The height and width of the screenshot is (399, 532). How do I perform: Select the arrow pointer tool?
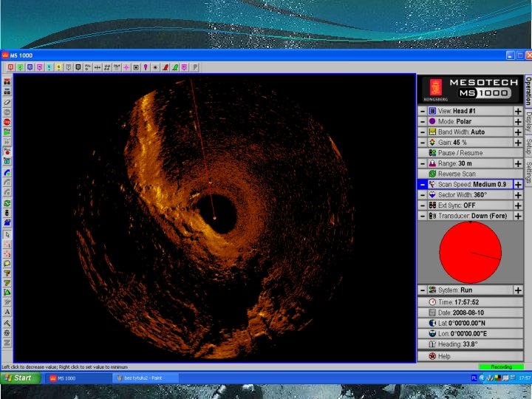pos(7,234)
